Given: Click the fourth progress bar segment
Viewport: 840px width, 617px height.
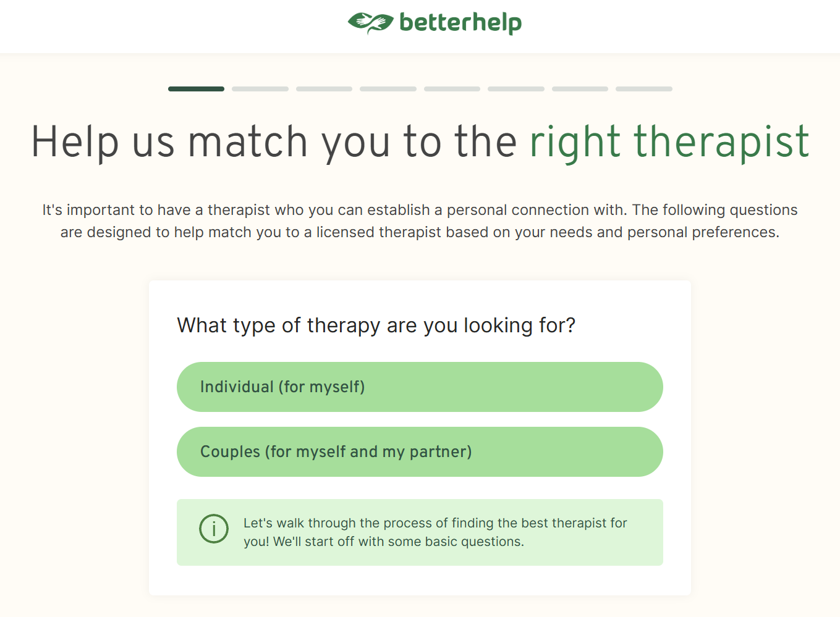Looking at the screenshot, I should (x=388, y=88).
